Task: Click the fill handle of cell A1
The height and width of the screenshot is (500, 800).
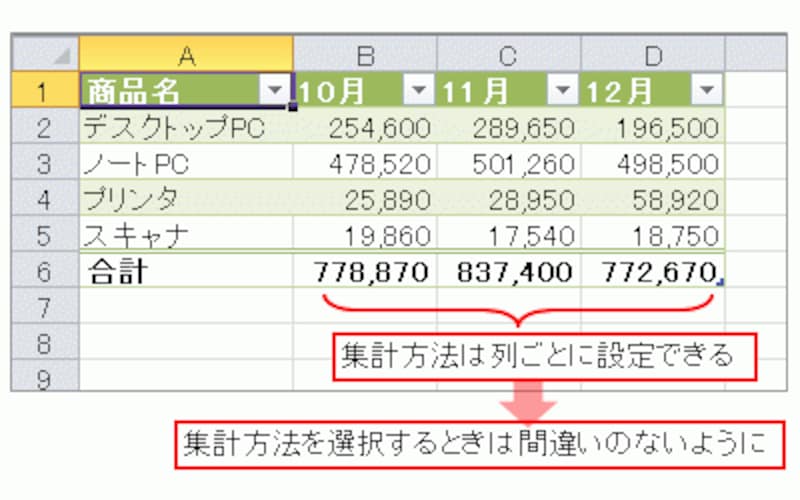Action: pos(293,107)
